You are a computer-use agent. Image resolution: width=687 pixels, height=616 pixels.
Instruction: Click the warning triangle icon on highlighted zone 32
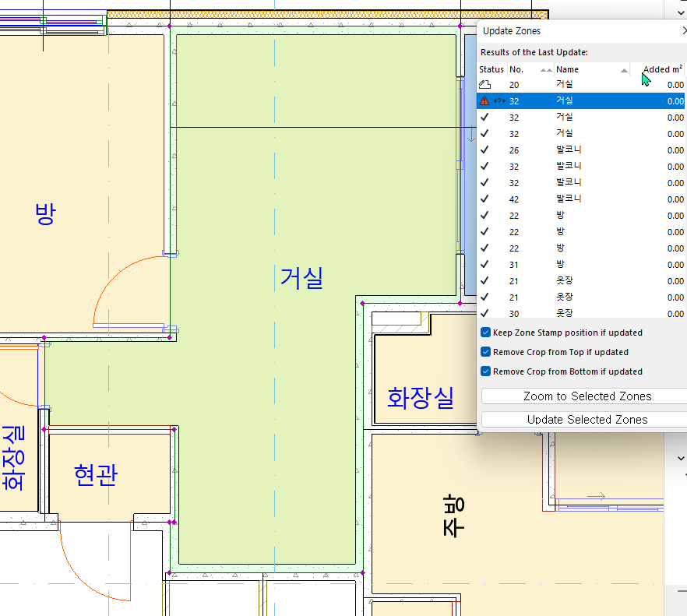[x=484, y=100]
